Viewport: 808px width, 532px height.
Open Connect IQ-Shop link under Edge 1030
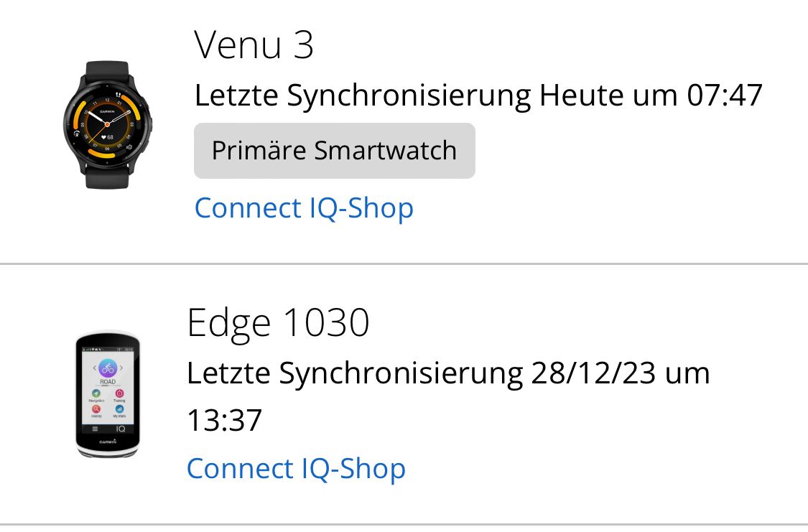pyautogui.click(x=296, y=469)
